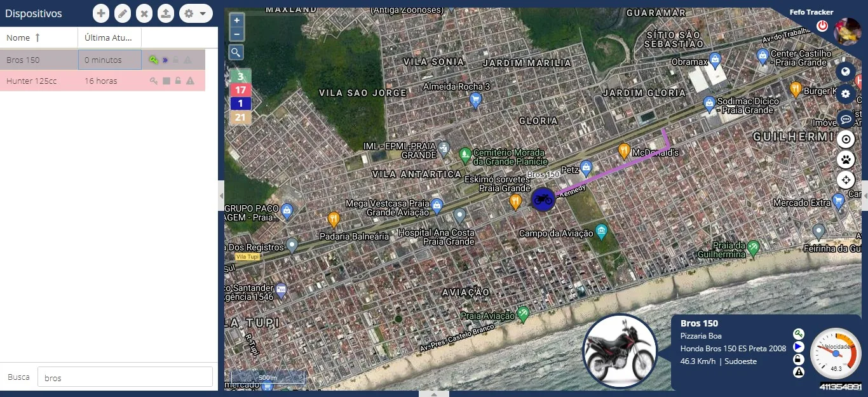The image size is (868, 397).
Task: Sort devices by the Nome column
Action: 39,38
